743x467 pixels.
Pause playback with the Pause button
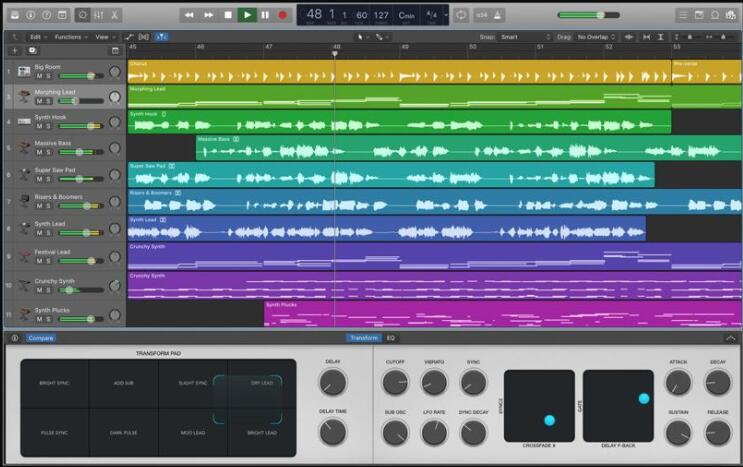(x=265, y=15)
